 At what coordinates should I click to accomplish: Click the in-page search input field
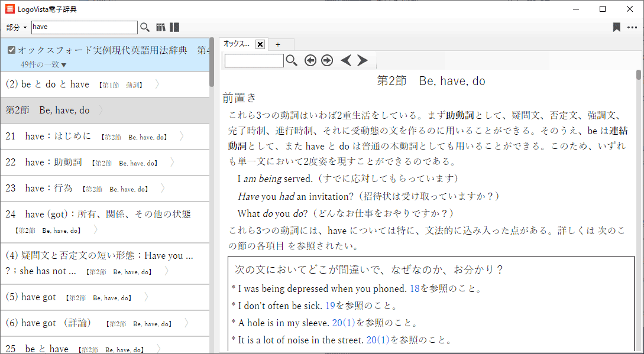tap(254, 60)
